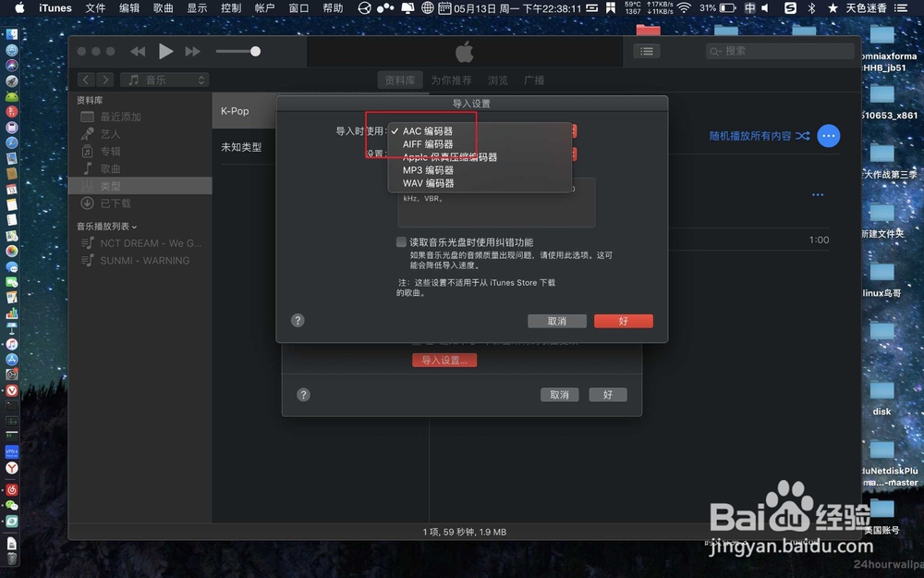The height and width of the screenshot is (578, 924).
Task: Open the notification center list icon
Action: [900, 7]
